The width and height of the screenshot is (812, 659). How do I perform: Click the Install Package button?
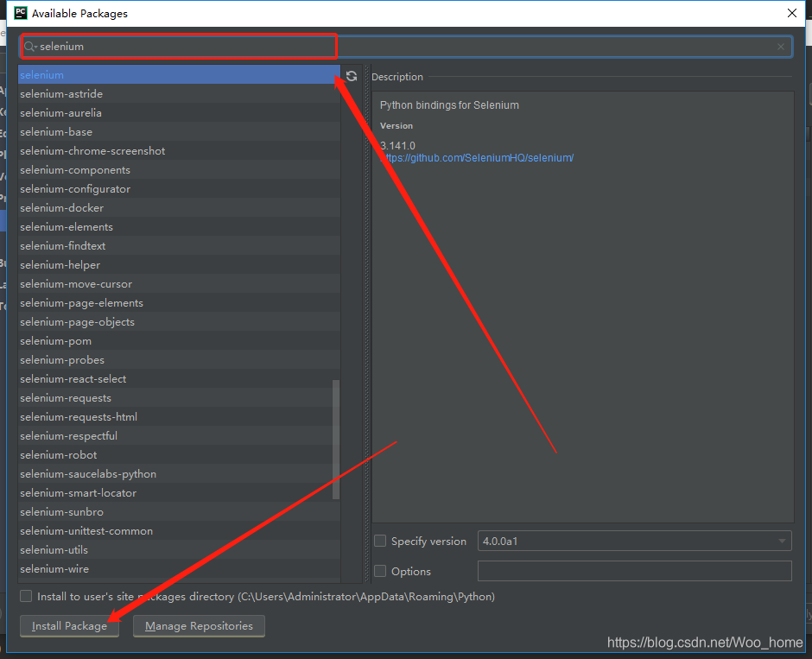[69, 626]
